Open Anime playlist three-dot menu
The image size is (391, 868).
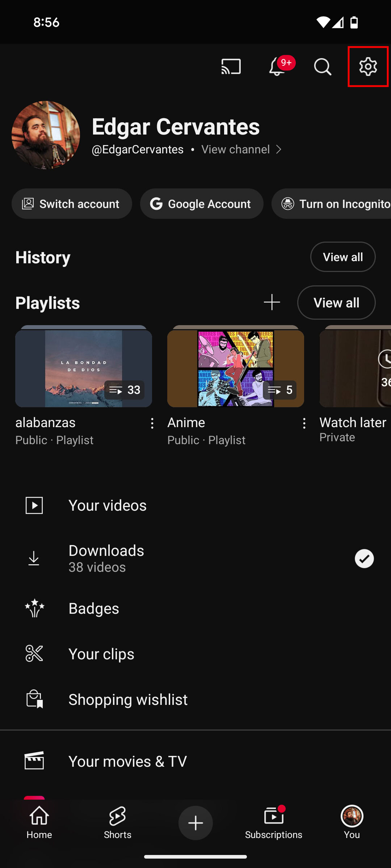(304, 423)
